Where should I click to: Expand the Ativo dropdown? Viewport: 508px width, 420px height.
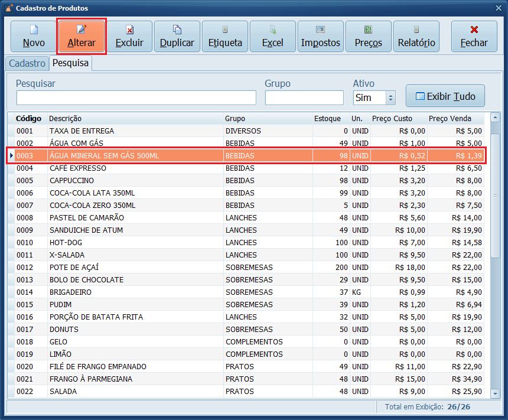click(390, 97)
